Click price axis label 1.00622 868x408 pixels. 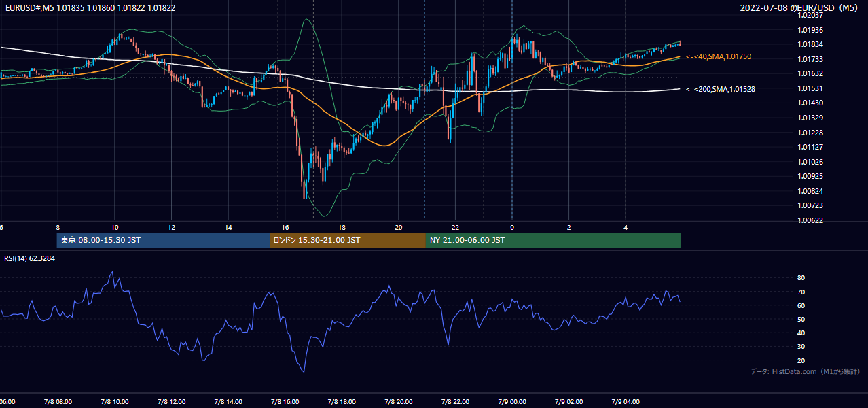click(x=810, y=220)
